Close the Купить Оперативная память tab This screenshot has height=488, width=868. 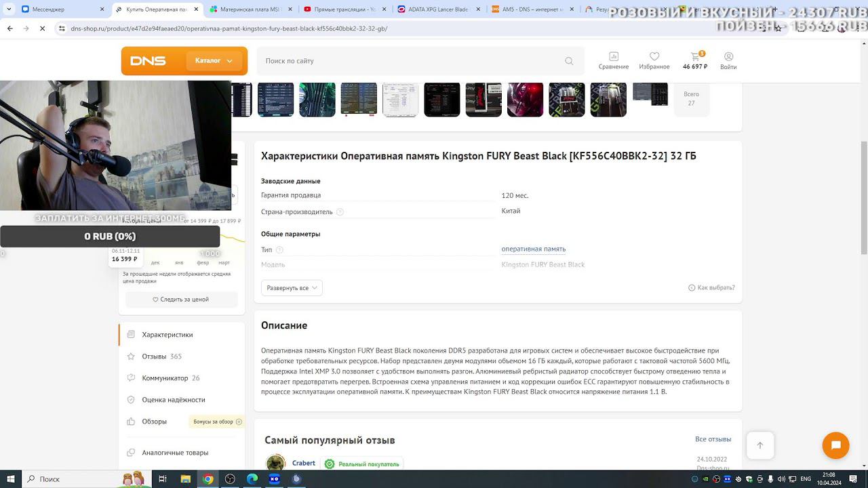[x=196, y=9]
